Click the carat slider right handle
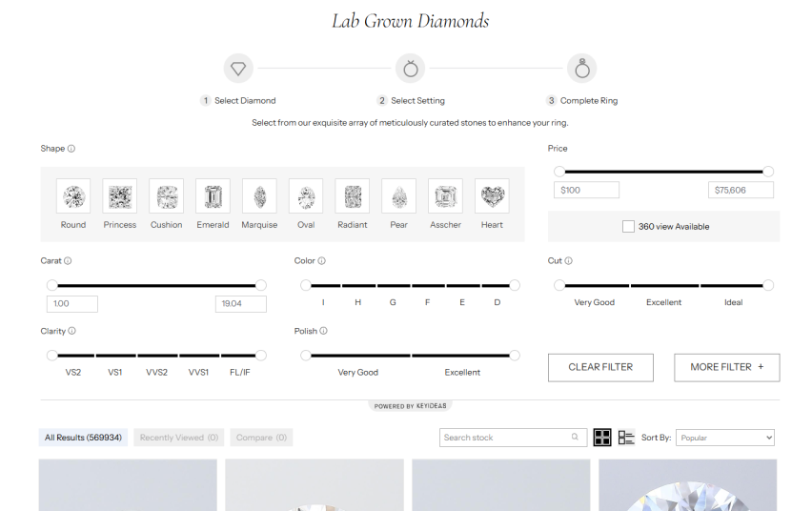 point(261,285)
